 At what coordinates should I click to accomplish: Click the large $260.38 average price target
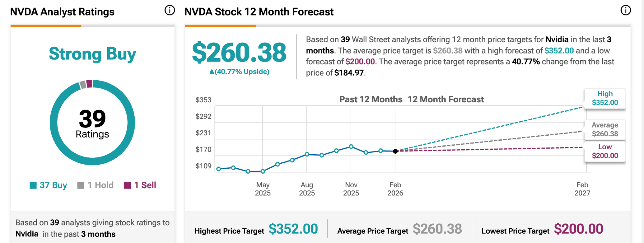pos(239,53)
